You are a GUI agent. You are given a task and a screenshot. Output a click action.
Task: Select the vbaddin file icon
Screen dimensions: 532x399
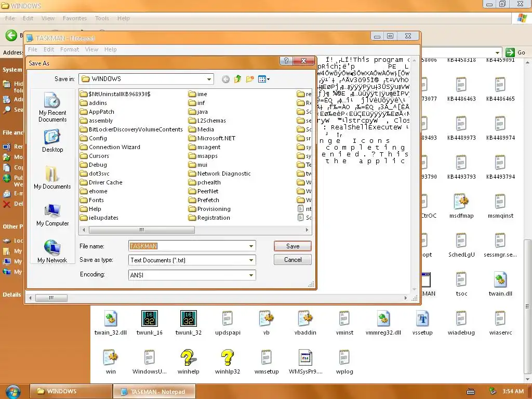pos(305,323)
